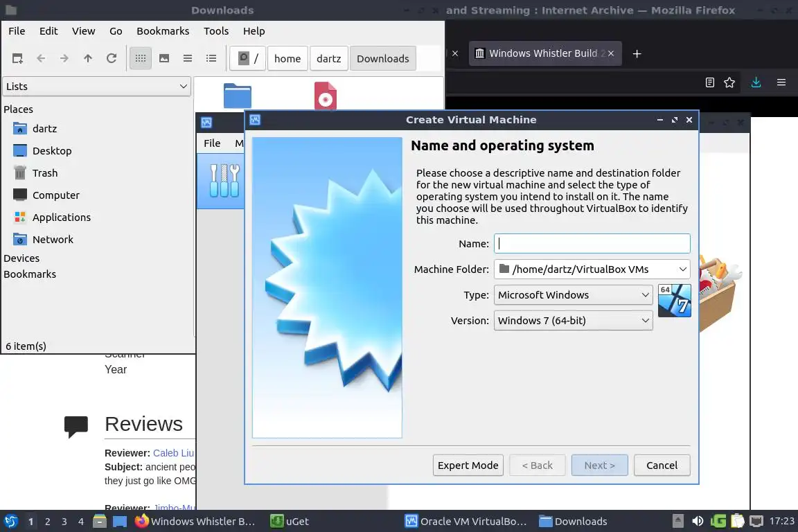Bookmark this page with star icon
This screenshot has width=798, height=532.
click(x=729, y=82)
